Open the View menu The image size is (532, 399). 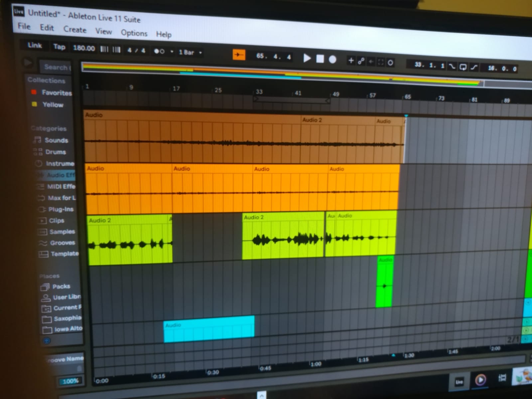click(x=104, y=32)
